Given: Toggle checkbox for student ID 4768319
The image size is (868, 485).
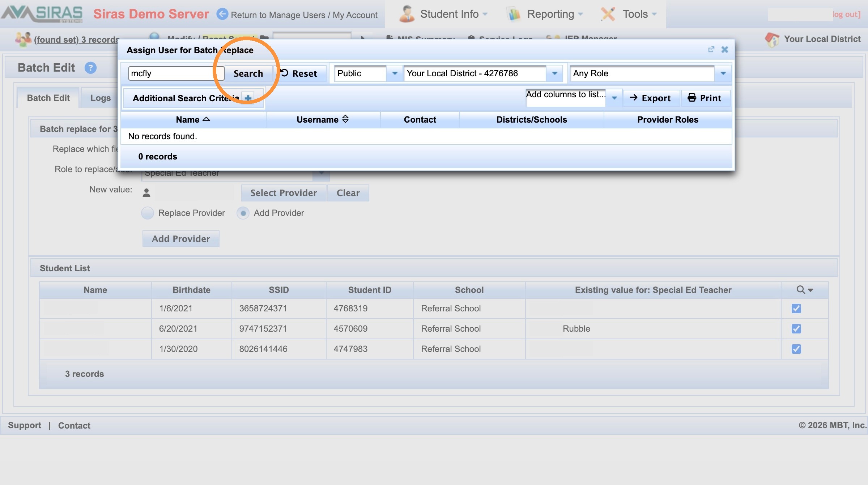Looking at the screenshot, I should pos(796,309).
